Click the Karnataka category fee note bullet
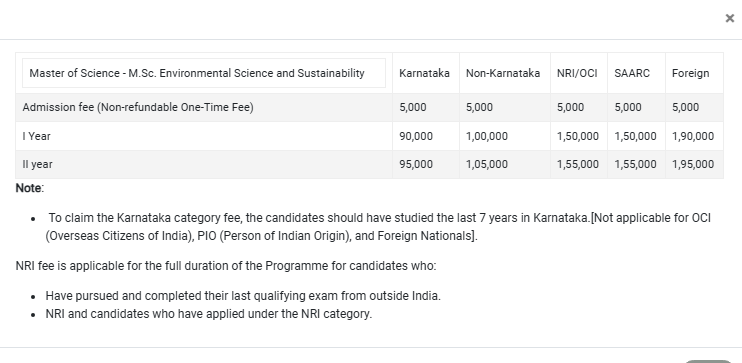This screenshot has width=742, height=363. pos(378,227)
